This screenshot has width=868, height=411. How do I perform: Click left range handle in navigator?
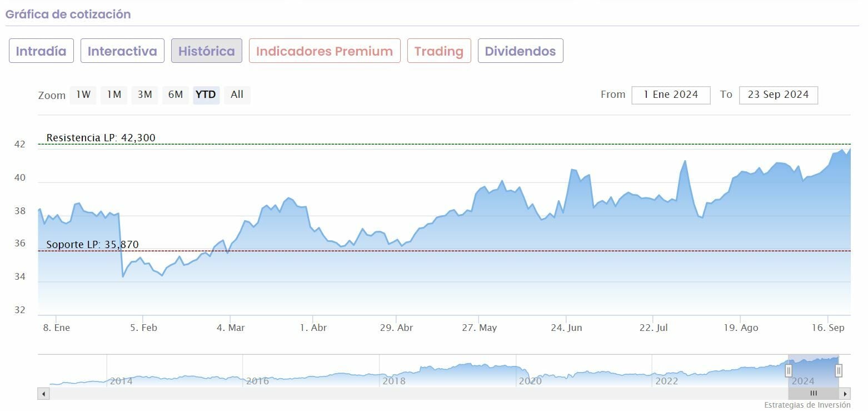click(x=788, y=370)
